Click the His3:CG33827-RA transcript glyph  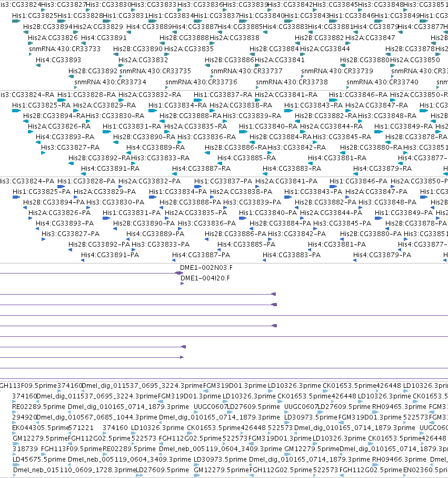[x=43, y=153]
